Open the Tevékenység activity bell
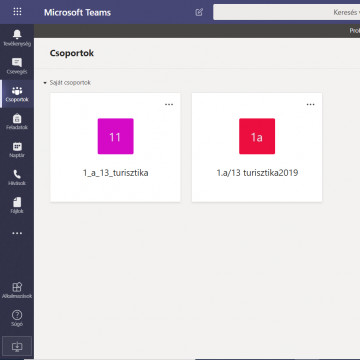The width and height of the screenshot is (360, 360). (x=17, y=38)
